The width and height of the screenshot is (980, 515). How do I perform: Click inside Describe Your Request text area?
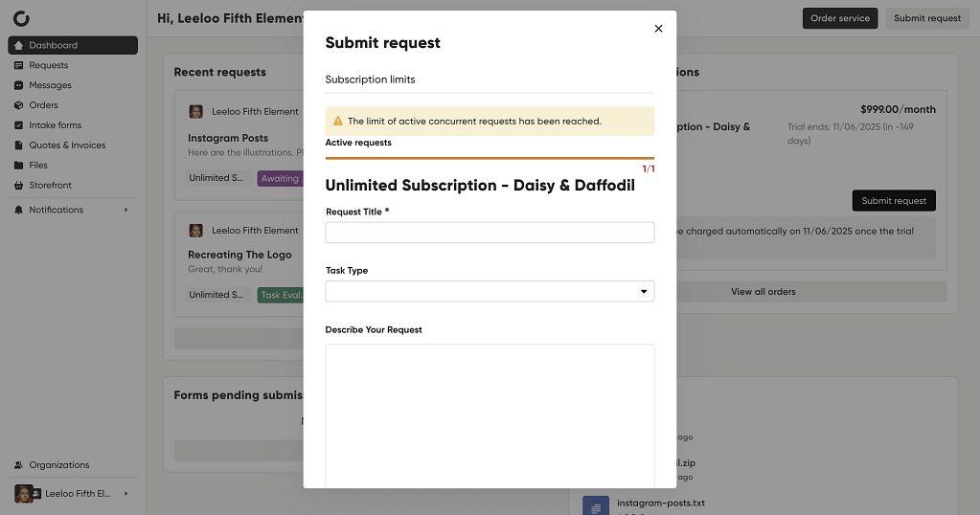490,415
